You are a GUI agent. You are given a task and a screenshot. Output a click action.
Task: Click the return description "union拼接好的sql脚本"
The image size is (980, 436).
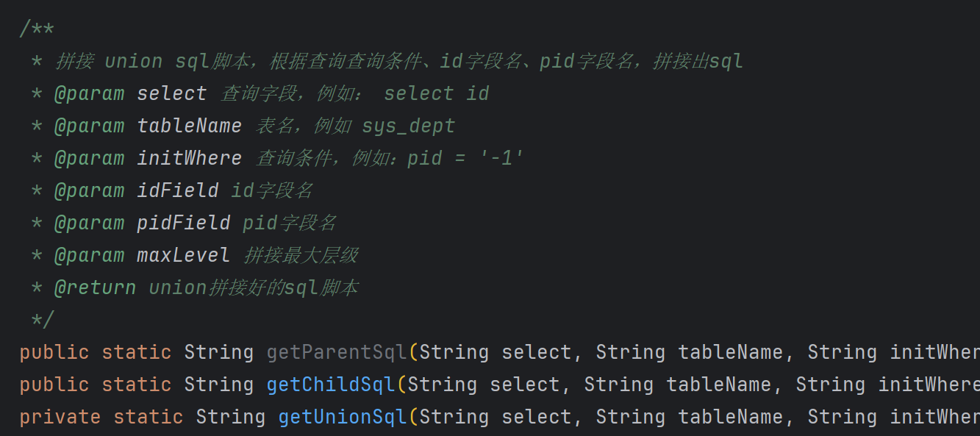[254, 287]
